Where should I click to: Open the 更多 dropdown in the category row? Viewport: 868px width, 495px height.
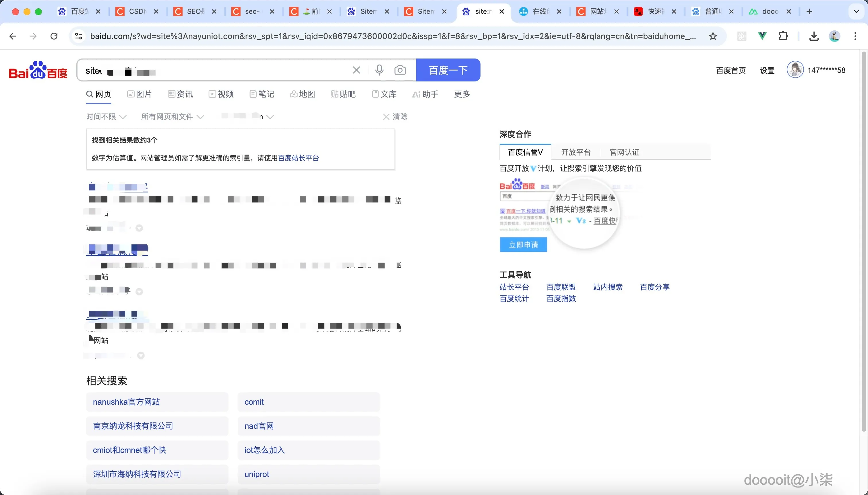[x=461, y=94]
